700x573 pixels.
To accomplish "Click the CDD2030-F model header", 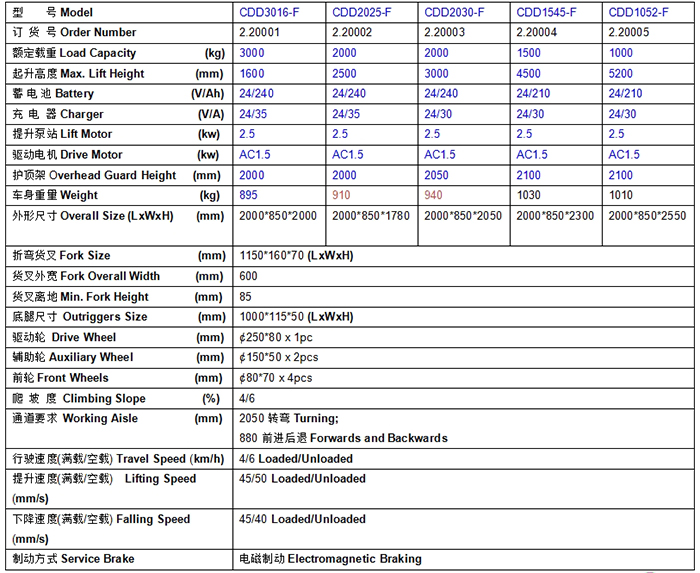I will coord(454,12).
